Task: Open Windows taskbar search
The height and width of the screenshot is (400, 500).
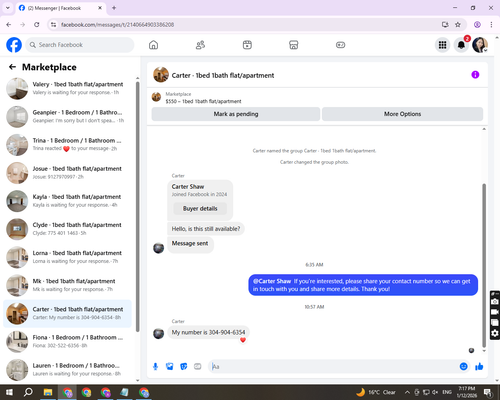Action: 28,392
